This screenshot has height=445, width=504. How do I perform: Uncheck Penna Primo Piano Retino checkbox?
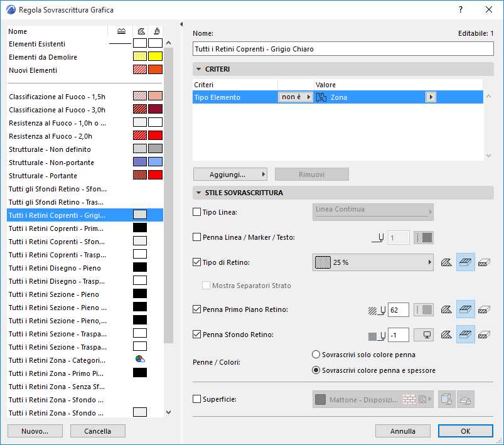click(x=196, y=309)
